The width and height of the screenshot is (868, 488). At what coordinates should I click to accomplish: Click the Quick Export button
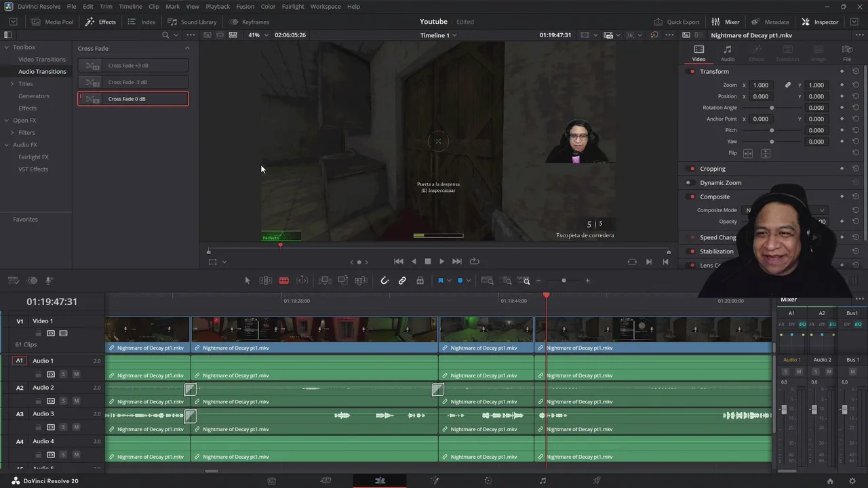(677, 22)
